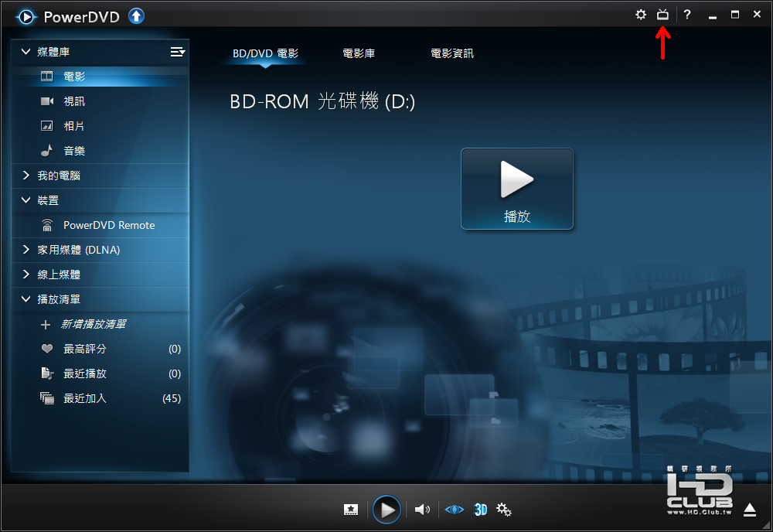Close the PowerDVD window
The width and height of the screenshot is (773, 532).
[x=758, y=15]
